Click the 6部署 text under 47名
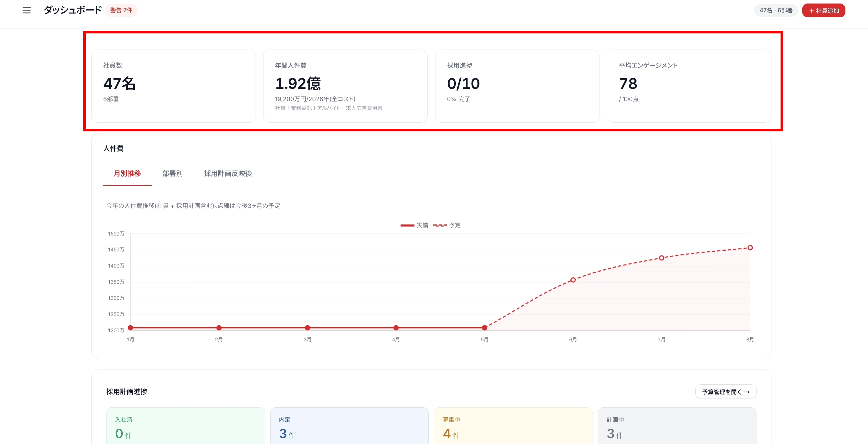This screenshot has height=444, width=868. pos(111,99)
